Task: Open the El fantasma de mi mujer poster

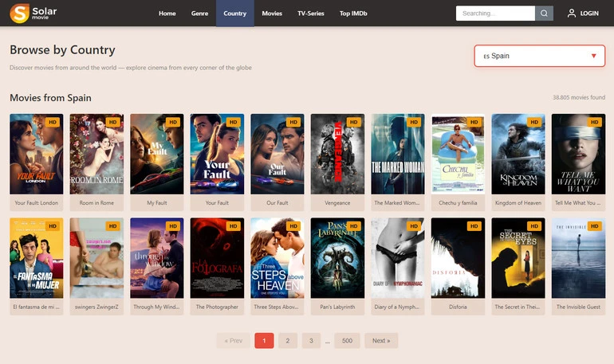Action: click(x=37, y=258)
